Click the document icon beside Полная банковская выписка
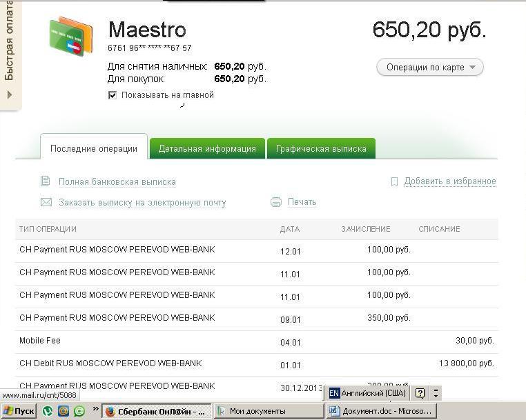Viewport: 526px width, 420px height. [x=46, y=181]
